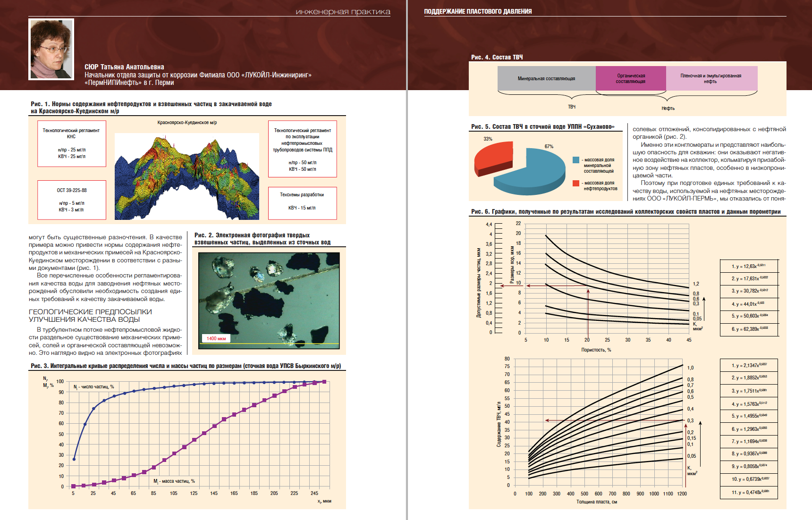Click equation '1. y = 12,63x' in upper legend
Viewport: 812px width, 520px height.
pyautogui.click(x=749, y=266)
